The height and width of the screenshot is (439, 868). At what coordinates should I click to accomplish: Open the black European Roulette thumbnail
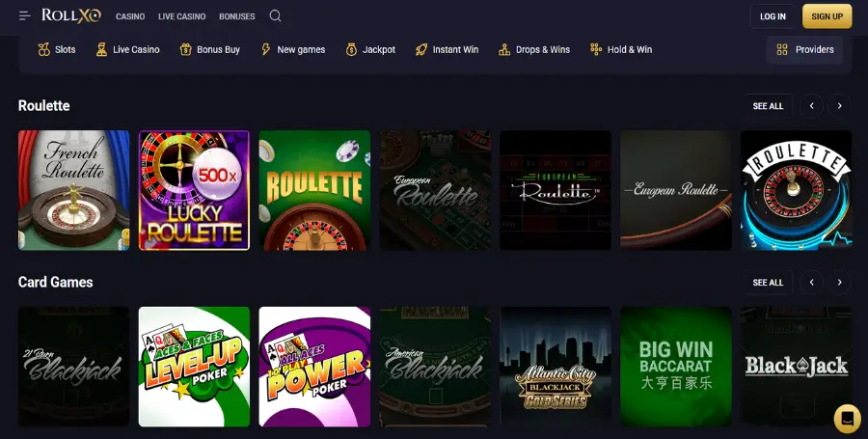tap(556, 190)
